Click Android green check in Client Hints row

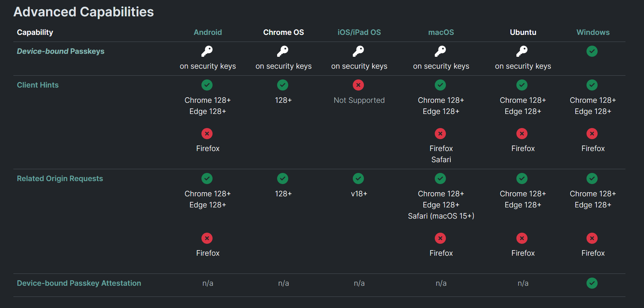tap(207, 85)
